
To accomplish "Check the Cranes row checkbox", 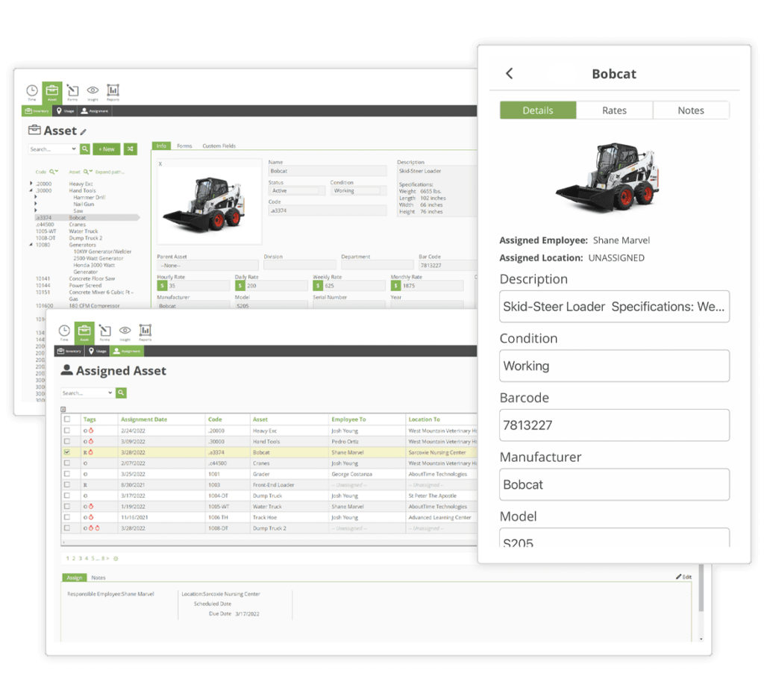I will (x=66, y=463).
